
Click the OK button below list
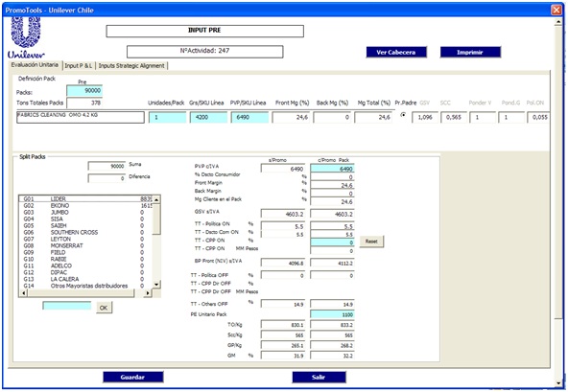(x=104, y=308)
